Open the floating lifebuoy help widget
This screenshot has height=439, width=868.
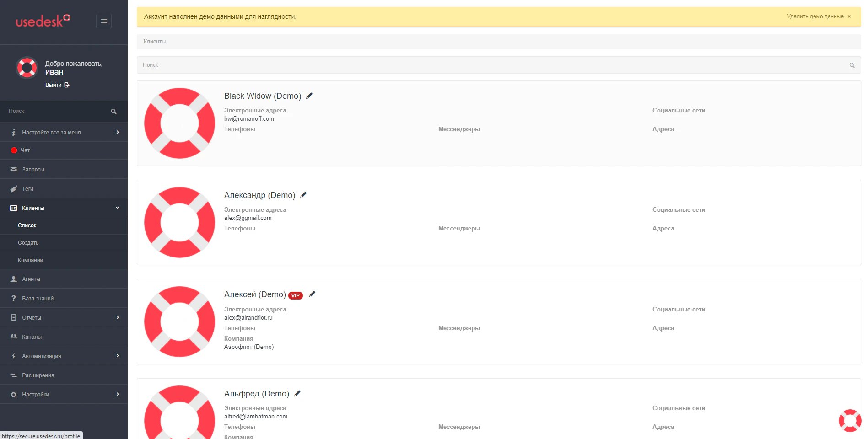(850, 420)
